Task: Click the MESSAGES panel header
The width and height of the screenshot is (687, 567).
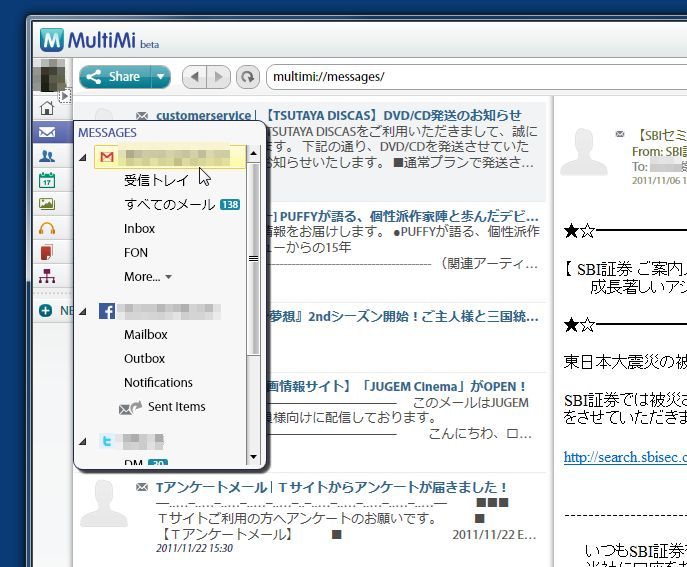Action: [x=107, y=132]
